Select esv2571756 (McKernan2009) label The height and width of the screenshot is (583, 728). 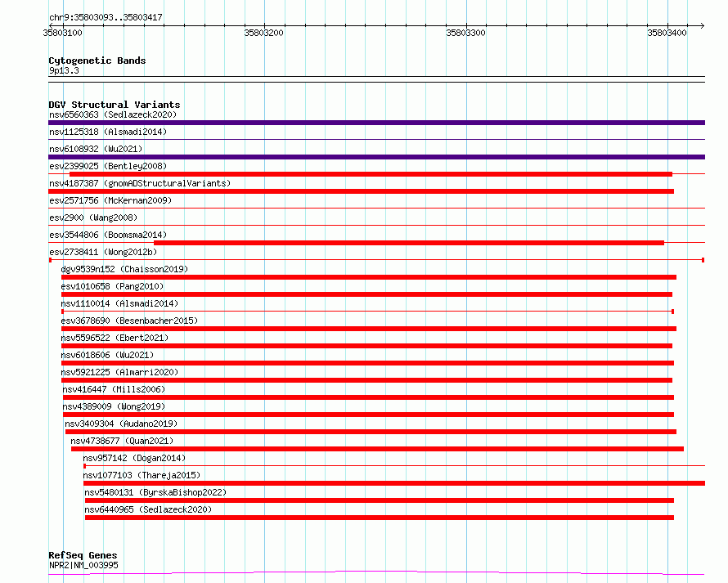coord(110,200)
